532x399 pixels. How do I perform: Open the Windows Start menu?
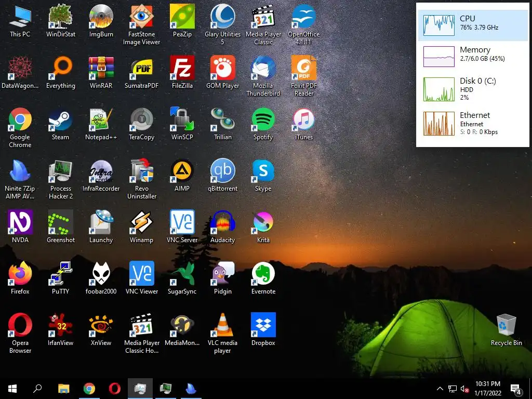12,389
